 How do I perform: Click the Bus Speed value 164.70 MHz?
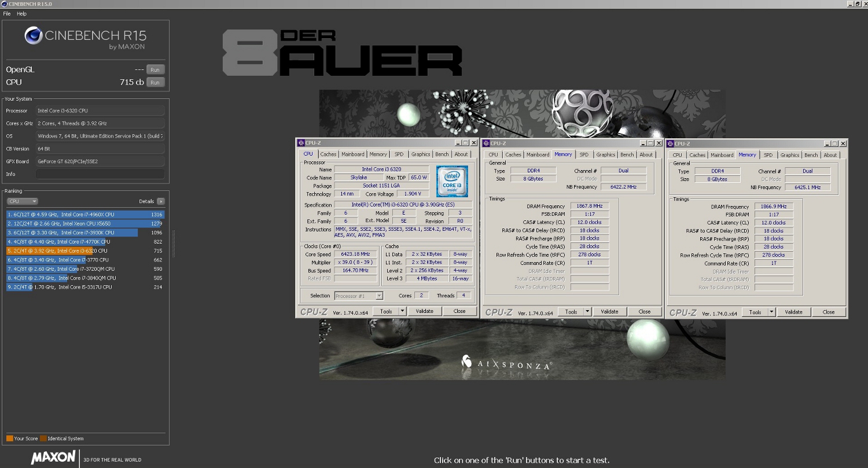click(355, 270)
